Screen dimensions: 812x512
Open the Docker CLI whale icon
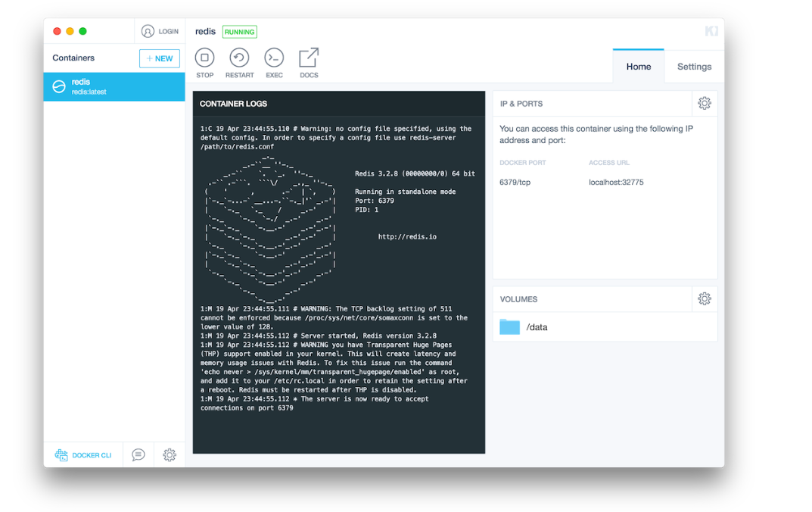coord(61,455)
